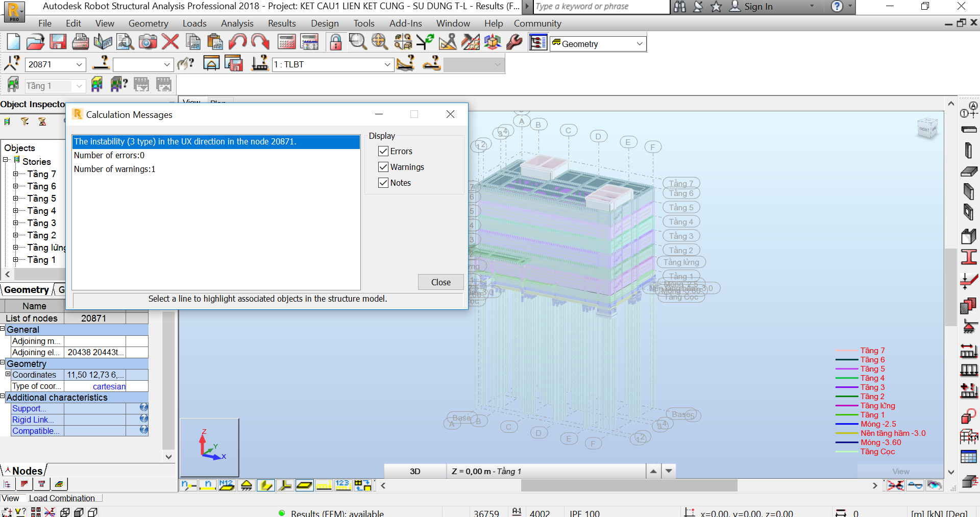
Task: Open the Loads menu
Action: click(x=194, y=23)
